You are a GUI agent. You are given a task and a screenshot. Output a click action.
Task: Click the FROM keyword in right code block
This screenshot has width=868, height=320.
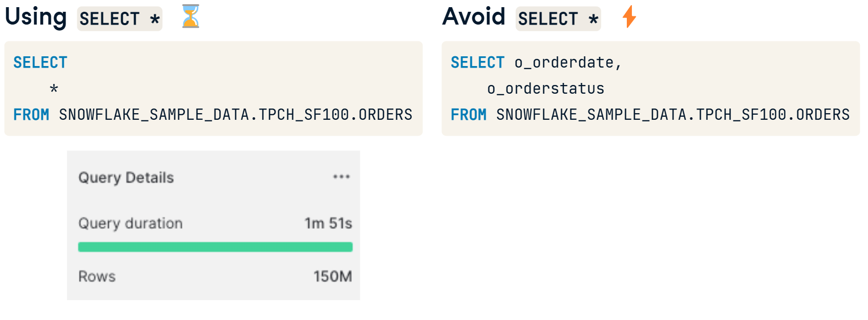(469, 115)
